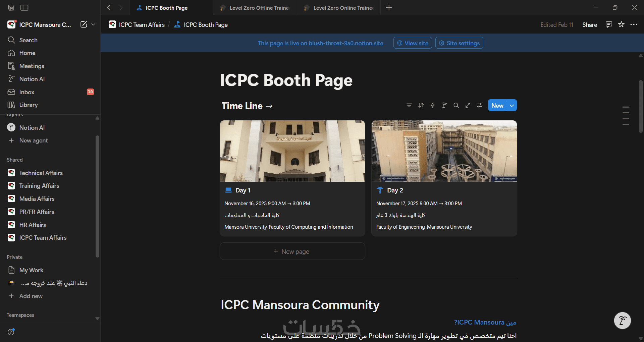The width and height of the screenshot is (644, 342).
Task: Open the Day 1 card cover image
Action: click(292, 151)
